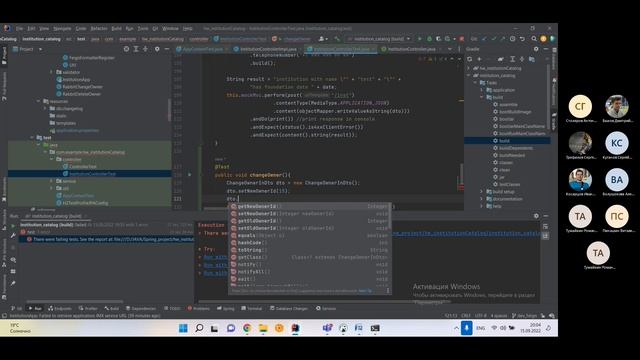Viewport: 640px width, 360px height.
Task: Click the microphone icon in system tray
Action: 467,328
